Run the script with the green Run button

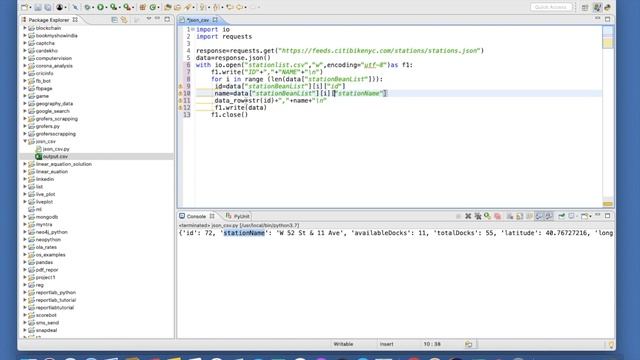[x=100, y=7]
